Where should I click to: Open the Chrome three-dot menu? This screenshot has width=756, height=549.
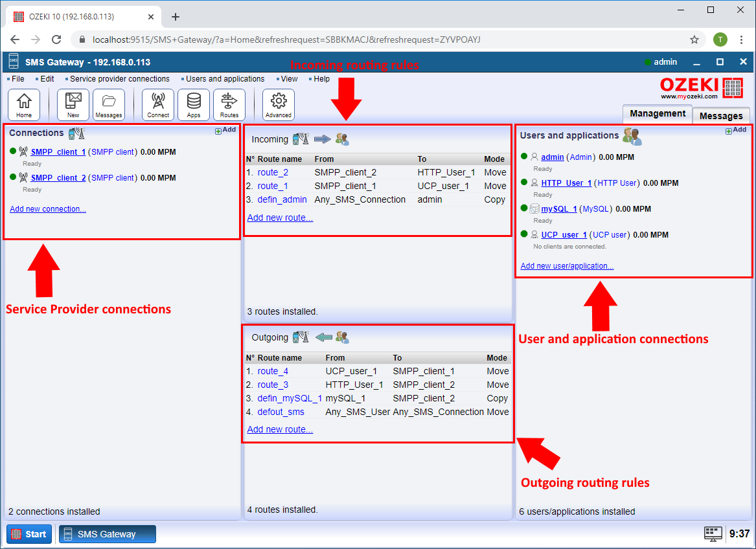pyautogui.click(x=742, y=39)
